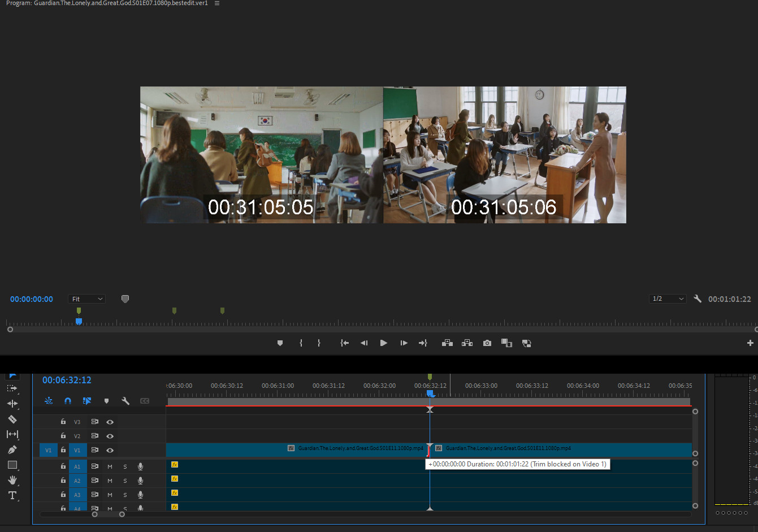
Task: Open the button editor plus icon
Action: (x=750, y=343)
